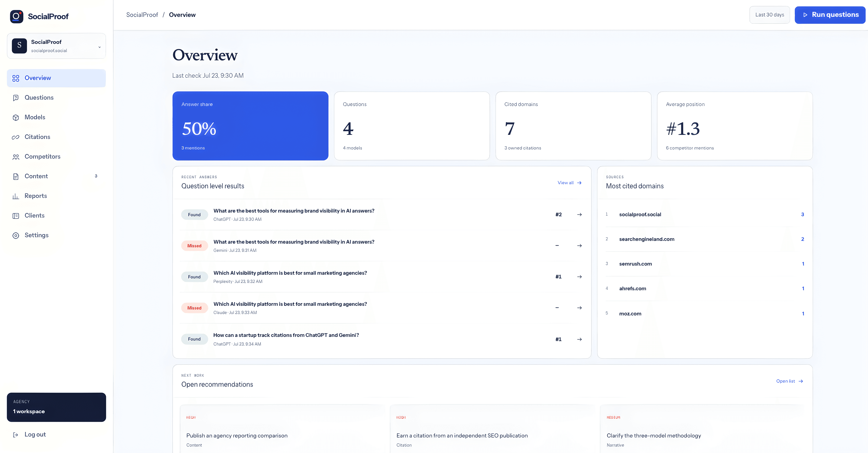The height and width of the screenshot is (453, 868).
Task: Open arrow for ChatGPT 9:34 AM answer
Action: coord(579,339)
